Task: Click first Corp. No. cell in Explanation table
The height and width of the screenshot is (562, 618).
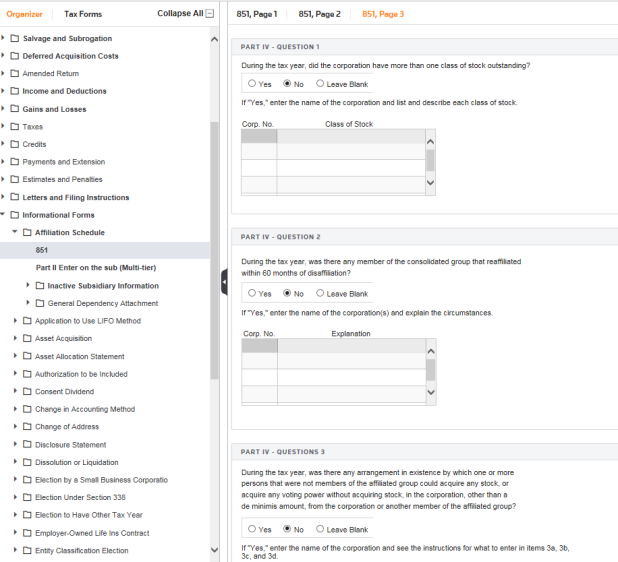Action: (259, 346)
